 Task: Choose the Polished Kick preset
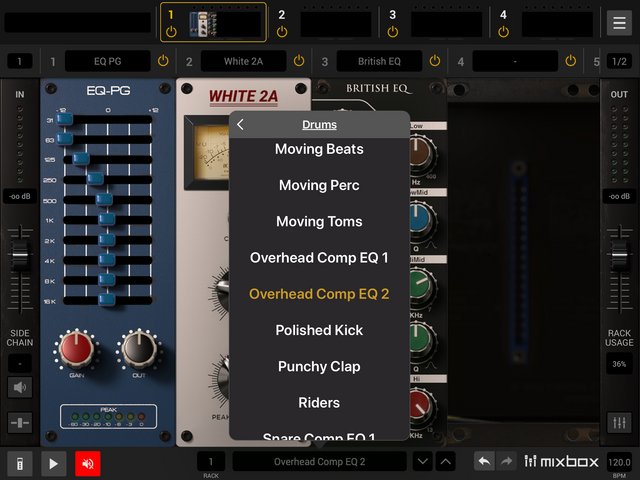(319, 330)
